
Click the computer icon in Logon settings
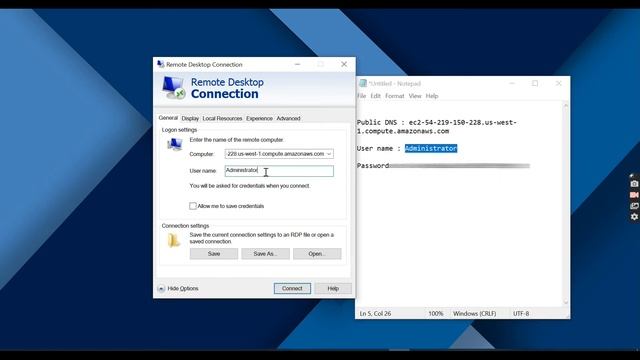pyautogui.click(x=175, y=144)
